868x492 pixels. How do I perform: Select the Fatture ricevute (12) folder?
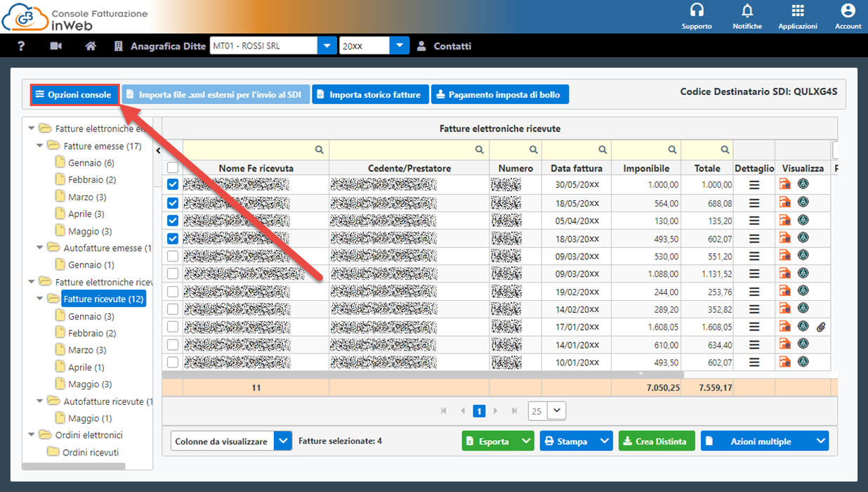(x=104, y=299)
